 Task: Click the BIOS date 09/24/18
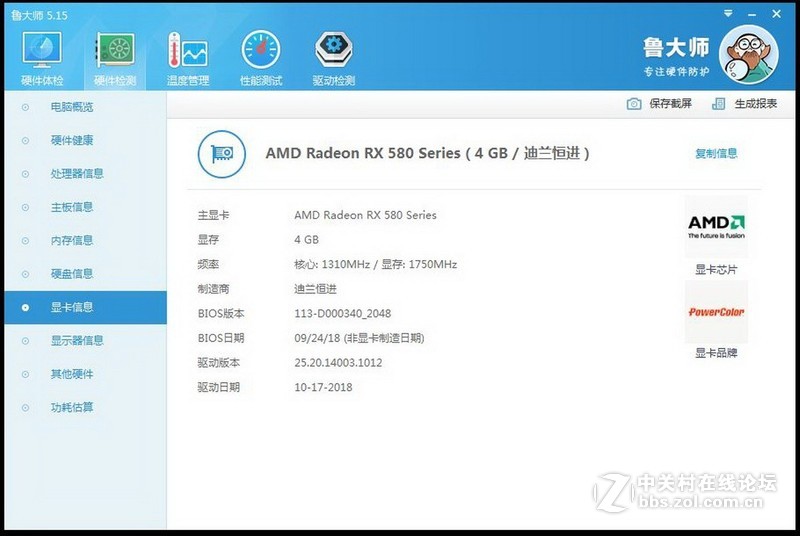click(x=317, y=338)
